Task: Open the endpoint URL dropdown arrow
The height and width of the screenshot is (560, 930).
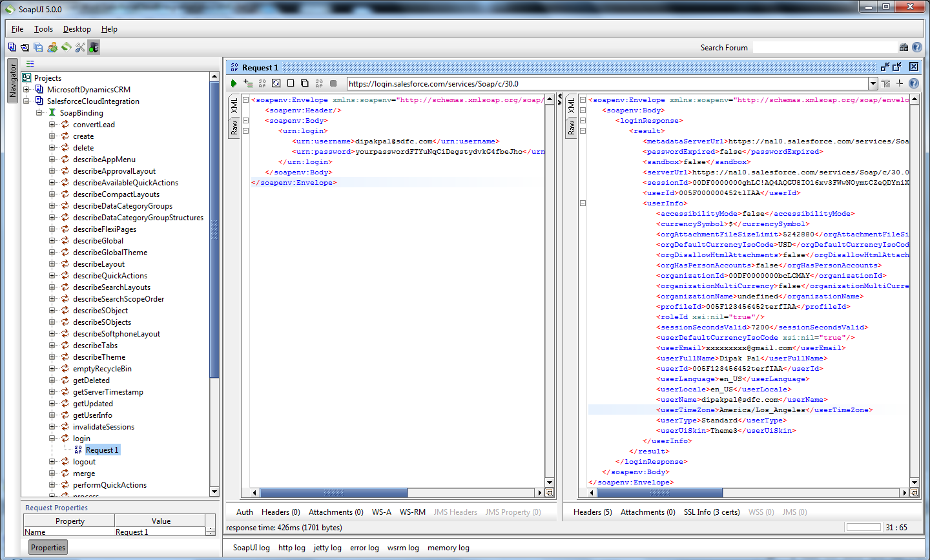Action: coord(873,83)
